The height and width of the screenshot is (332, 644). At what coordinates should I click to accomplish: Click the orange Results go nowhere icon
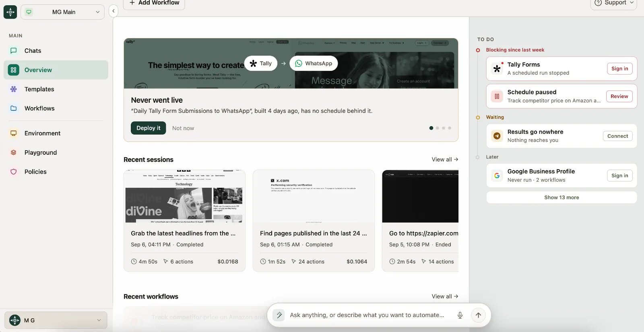point(497,136)
